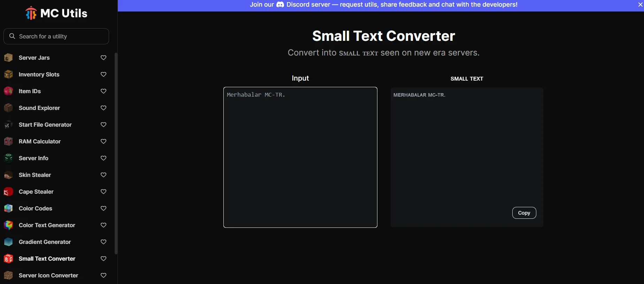Click the Skin Stealer head icon
This screenshot has width=644, height=284.
point(8,175)
